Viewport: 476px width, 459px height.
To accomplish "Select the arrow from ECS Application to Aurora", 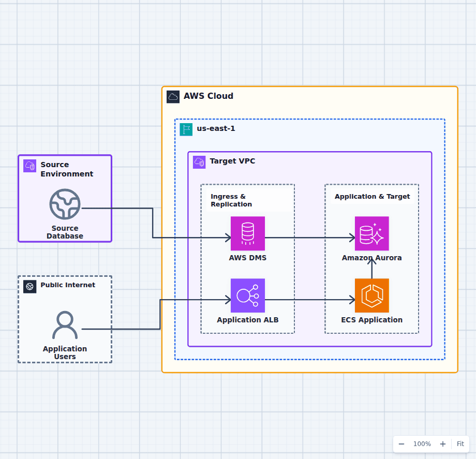I will click(372, 268).
